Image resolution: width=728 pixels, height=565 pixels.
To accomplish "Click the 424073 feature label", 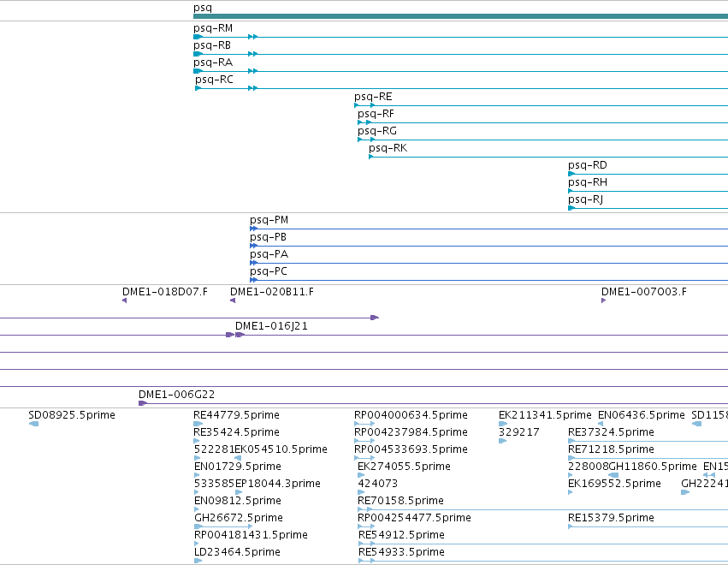I will (x=378, y=485).
